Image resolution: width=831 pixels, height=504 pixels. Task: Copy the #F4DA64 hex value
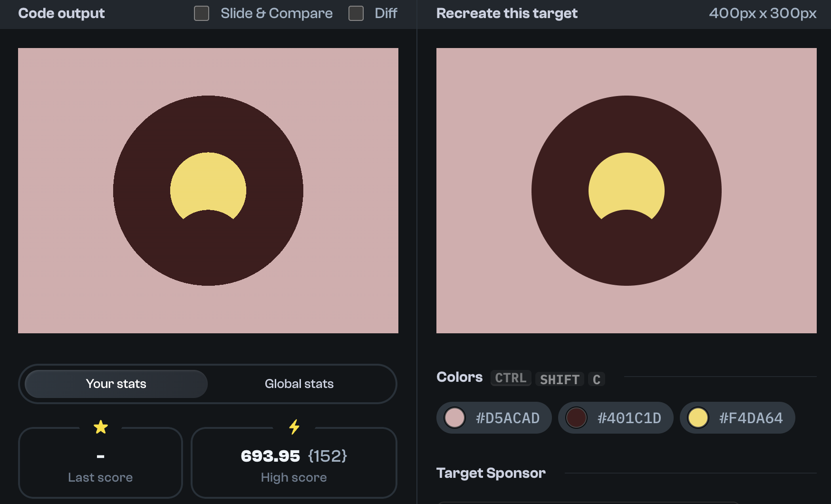[x=751, y=417]
